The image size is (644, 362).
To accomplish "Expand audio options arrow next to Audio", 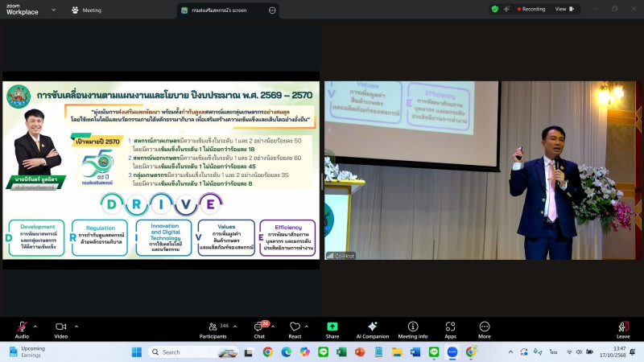I will (x=35, y=326).
